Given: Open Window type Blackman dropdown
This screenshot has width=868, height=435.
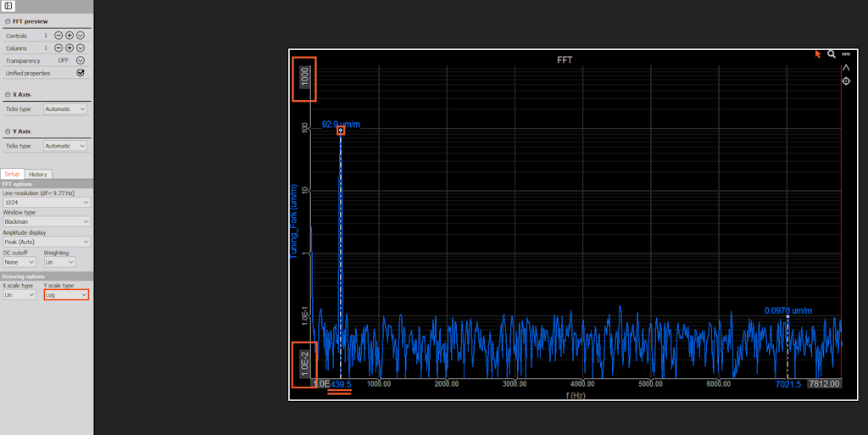Looking at the screenshot, I should [x=47, y=222].
